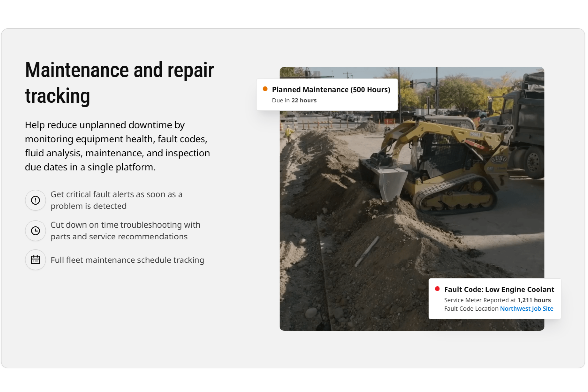
Task: Click 'Cut down on time troubleshooting' text
Action: [126, 231]
